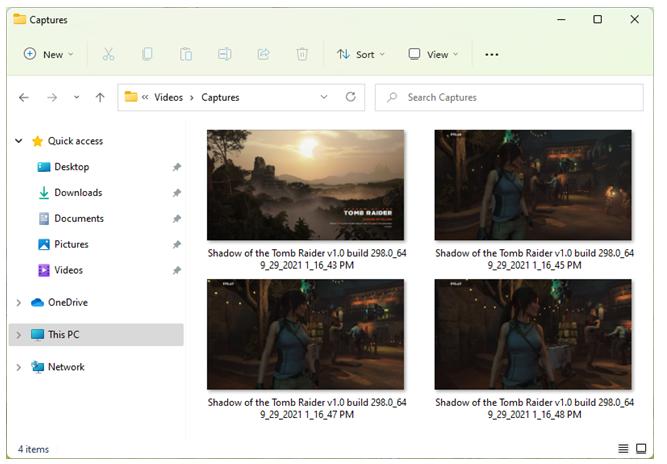Click the pin icon beside Pictures
Viewport: 667px width, 464px height.
click(x=177, y=245)
